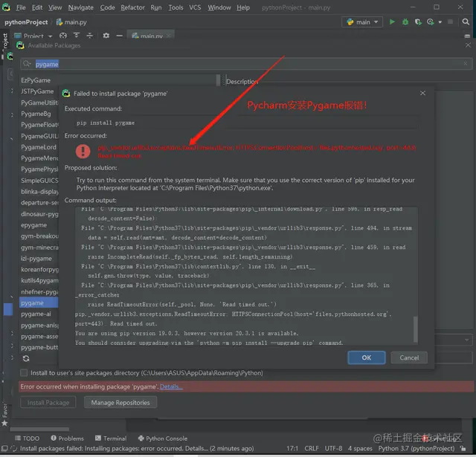
Task: Click the lock icon in status bar
Action: point(463,449)
